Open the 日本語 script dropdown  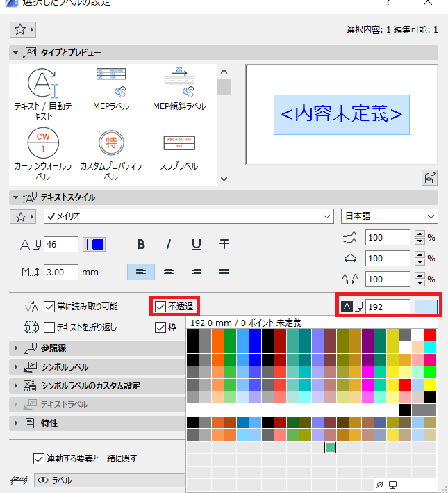(390, 216)
